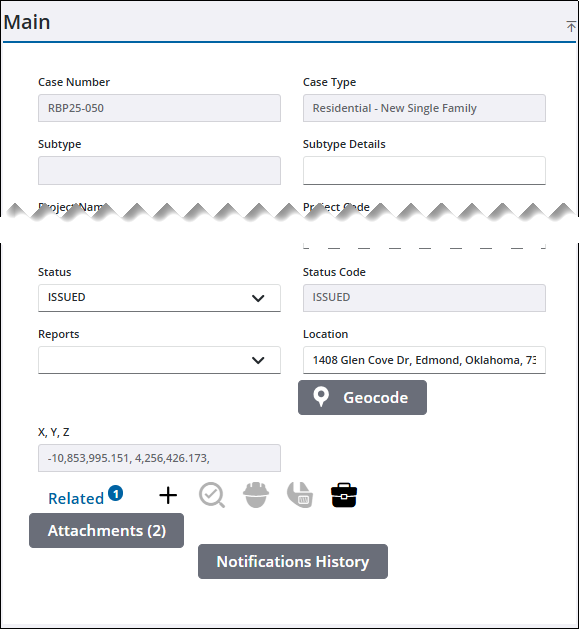Click the Location address field
This screenshot has width=579, height=629.
pyautogui.click(x=424, y=360)
